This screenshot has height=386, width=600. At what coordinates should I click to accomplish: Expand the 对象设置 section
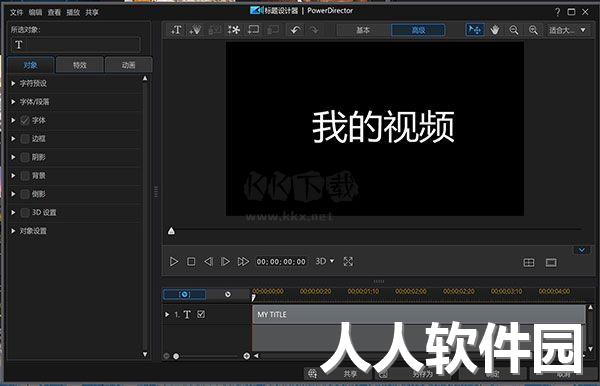pyautogui.click(x=13, y=231)
